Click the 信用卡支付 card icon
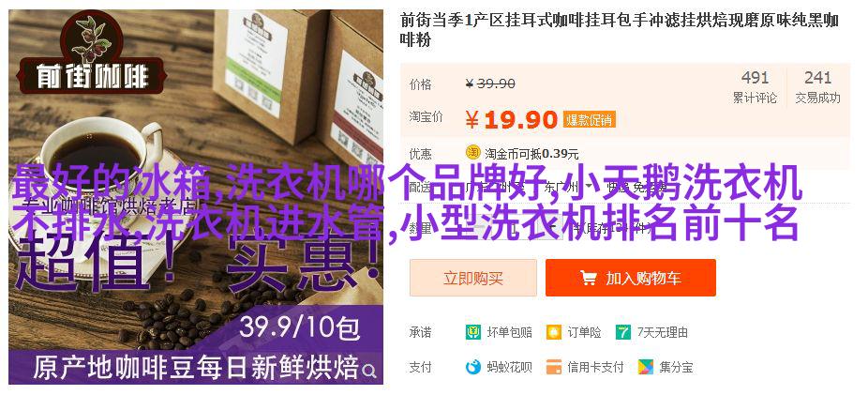The image size is (868, 395). [554, 367]
